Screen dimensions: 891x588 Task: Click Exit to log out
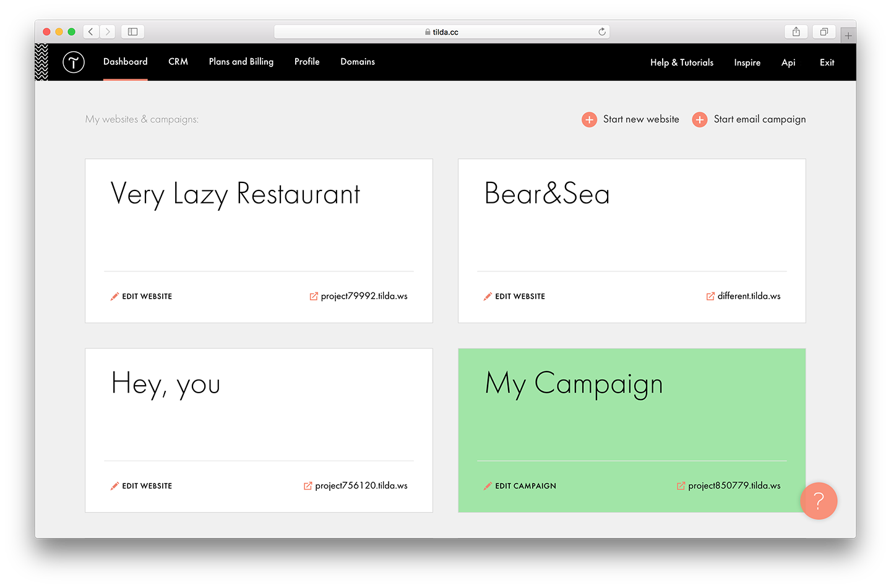[x=827, y=62]
